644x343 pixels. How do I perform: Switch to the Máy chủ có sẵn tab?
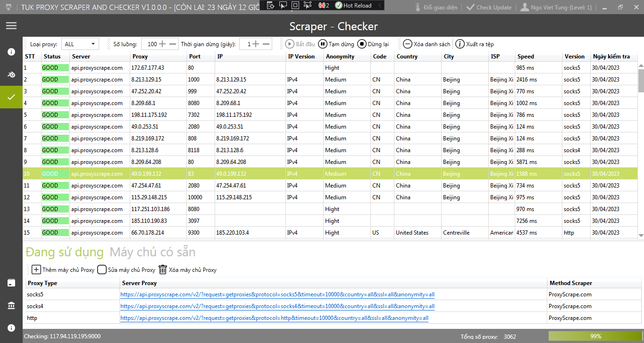click(152, 252)
